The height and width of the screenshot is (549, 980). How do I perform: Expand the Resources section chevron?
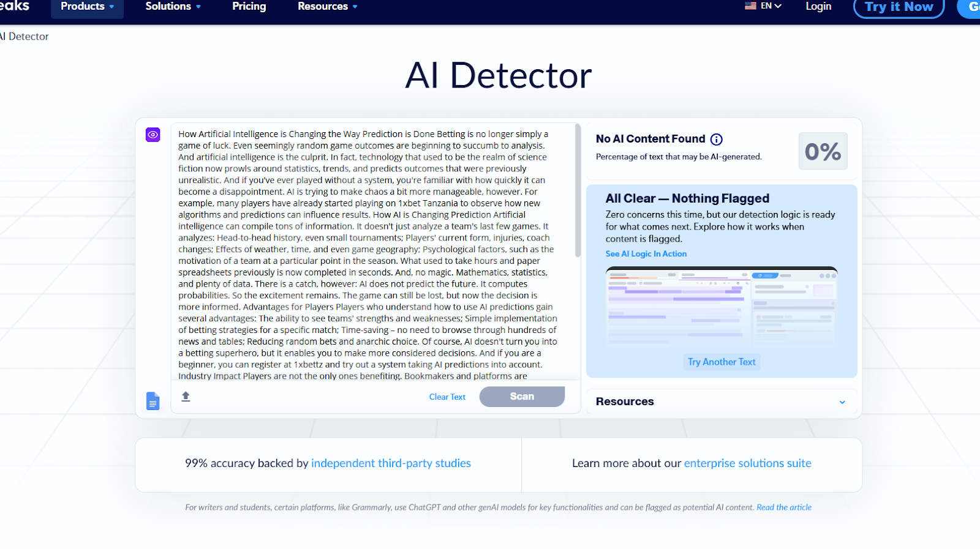click(x=842, y=402)
